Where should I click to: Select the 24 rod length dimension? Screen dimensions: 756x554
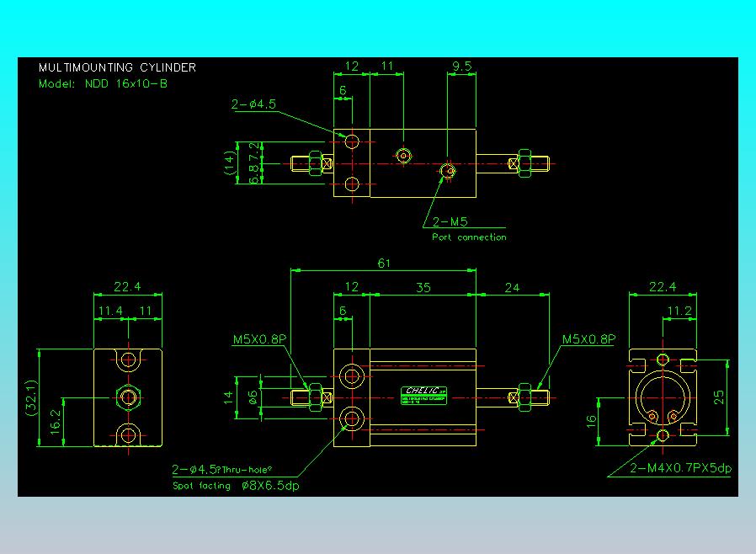(x=512, y=288)
